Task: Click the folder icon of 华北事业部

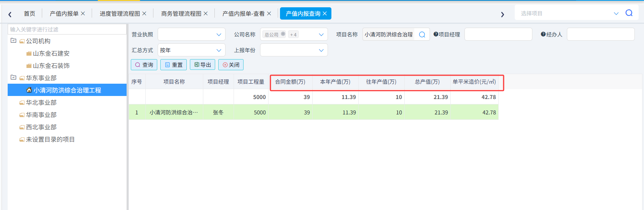Action: click(x=22, y=103)
